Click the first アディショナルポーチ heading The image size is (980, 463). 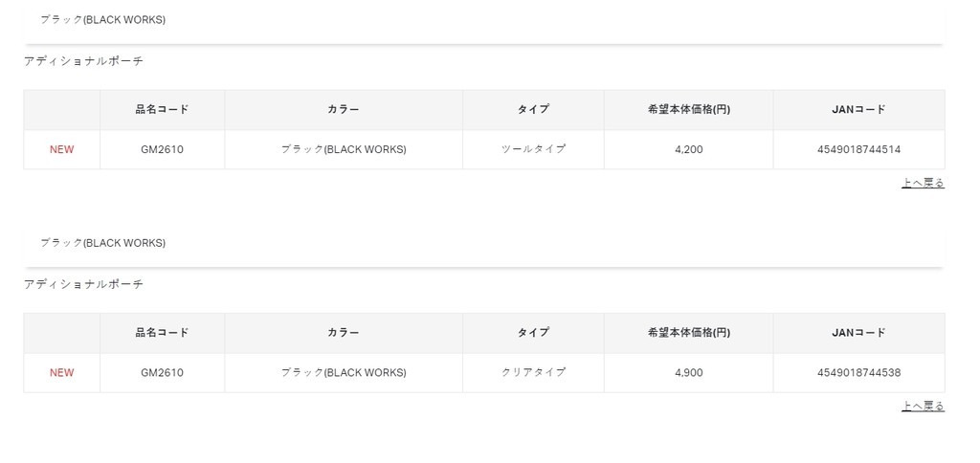83,61
